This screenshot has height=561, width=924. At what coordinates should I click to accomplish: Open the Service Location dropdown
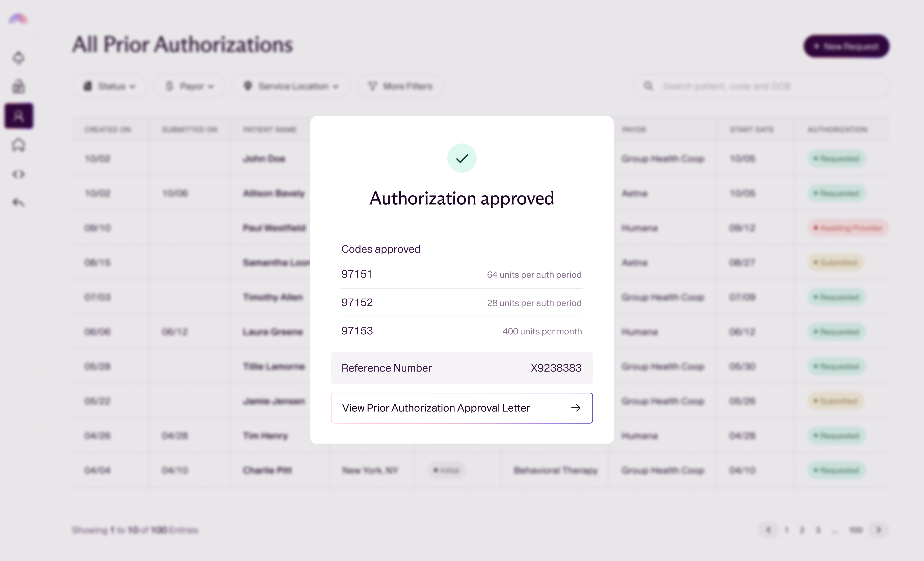click(x=291, y=86)
